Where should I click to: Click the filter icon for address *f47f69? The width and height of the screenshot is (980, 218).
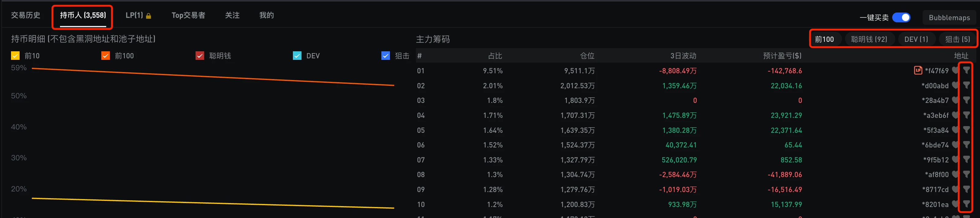coord(966,70)
